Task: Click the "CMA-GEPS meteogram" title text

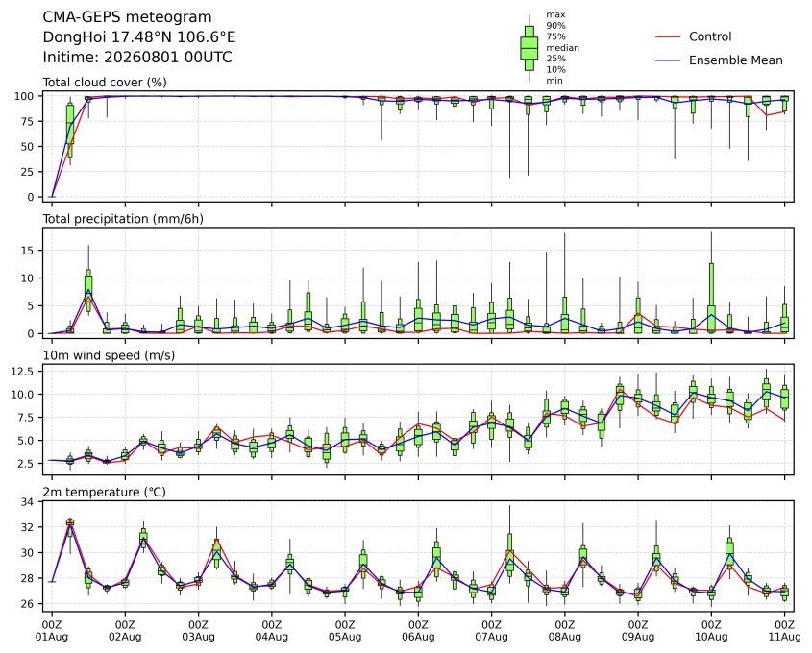Action: (x=127, y=17)
